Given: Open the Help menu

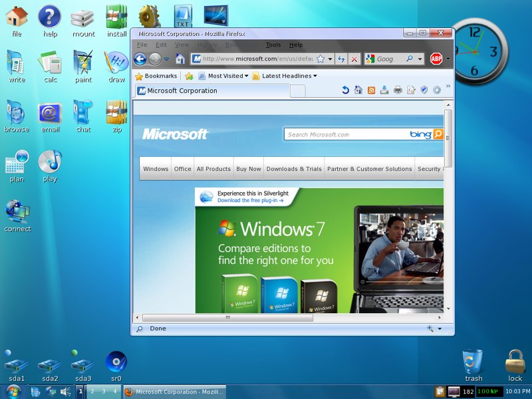Looking at the screenshot, I should click(296, 45).
